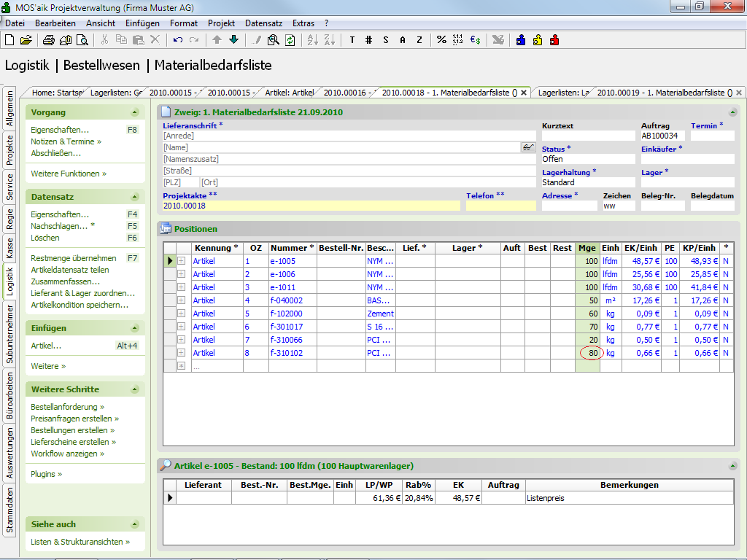The width and height of the screenshot is (747, 560).
Task: Expand the row for article e-1005
Action: tap(181, 261)
